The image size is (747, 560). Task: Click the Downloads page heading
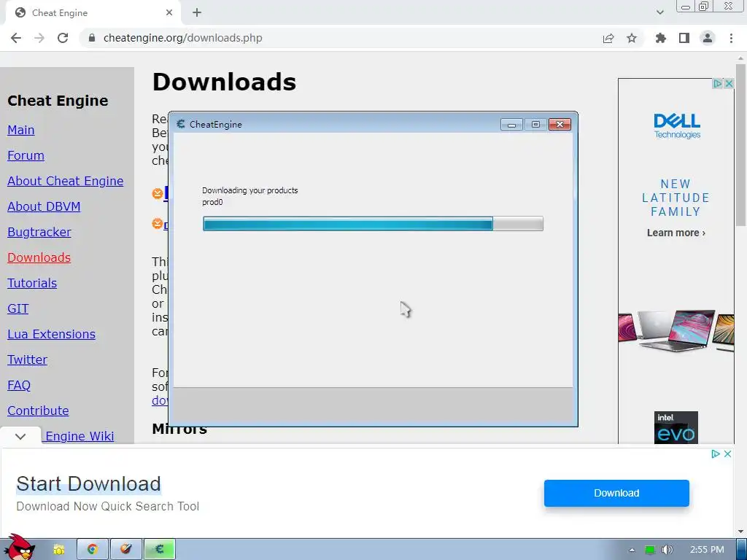(x=225, y=82)
